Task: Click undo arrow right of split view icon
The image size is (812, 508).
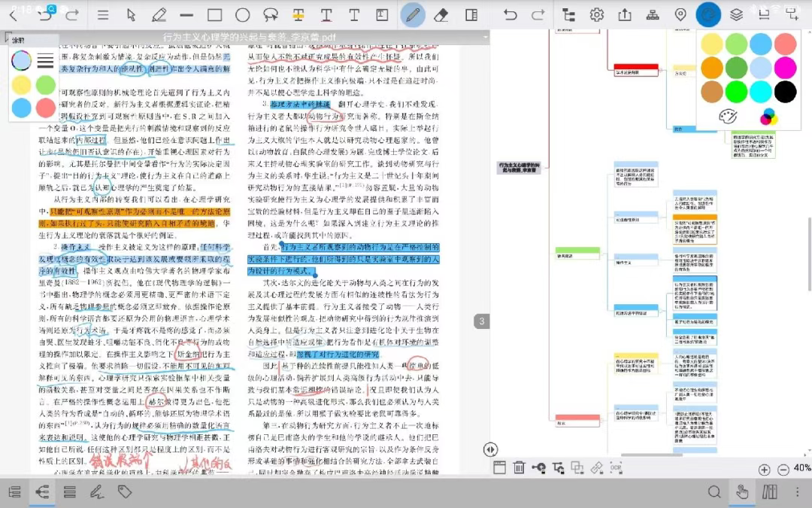Action: 510,15
